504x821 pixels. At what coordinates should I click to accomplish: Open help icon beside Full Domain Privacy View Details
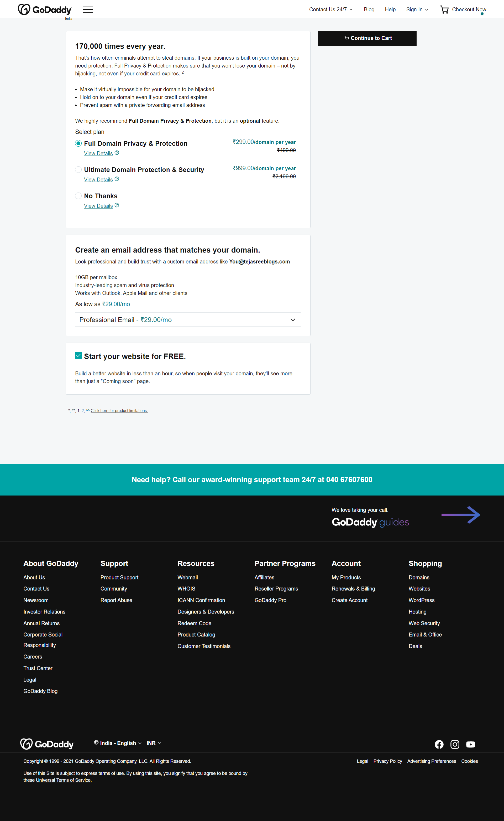pyautogui.click(x=117, y=153)
